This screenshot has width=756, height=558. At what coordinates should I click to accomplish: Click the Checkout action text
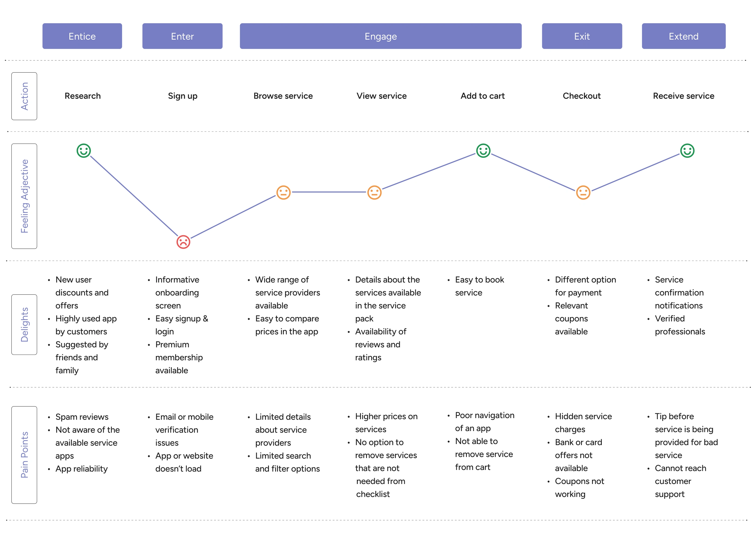pos(581,96)
